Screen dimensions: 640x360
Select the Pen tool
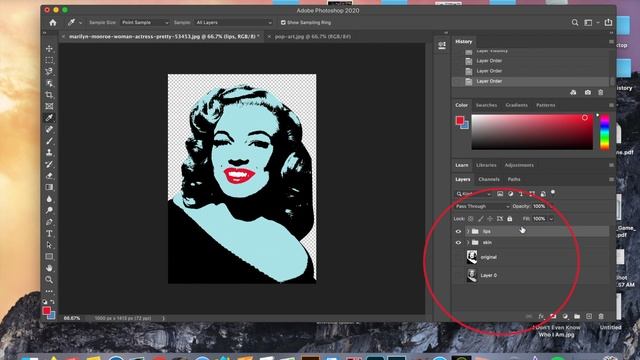49,222
